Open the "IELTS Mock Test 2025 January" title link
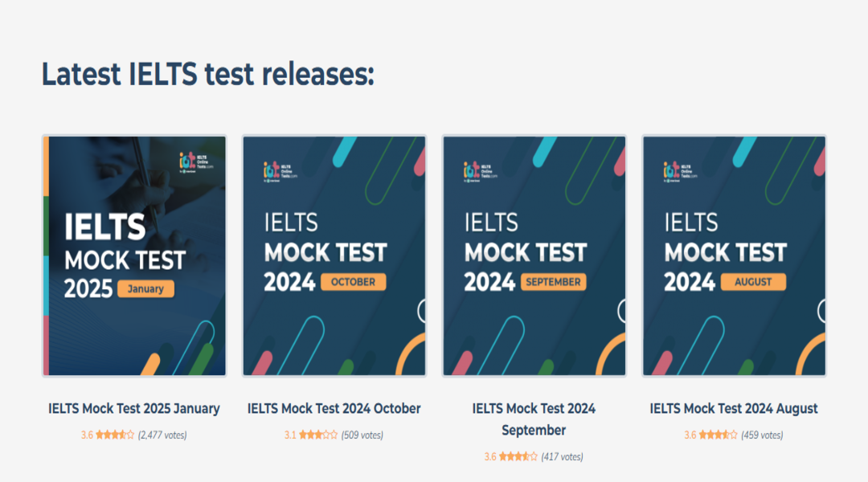Viewport: 868px width, 482px height. pyautogui.click(x=134, y=408)
